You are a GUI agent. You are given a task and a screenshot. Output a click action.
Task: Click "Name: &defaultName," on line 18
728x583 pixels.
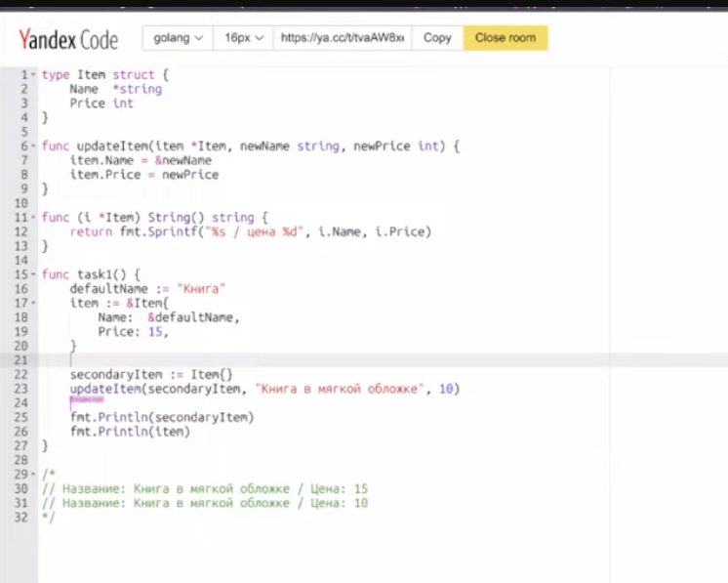pos(169,317)
